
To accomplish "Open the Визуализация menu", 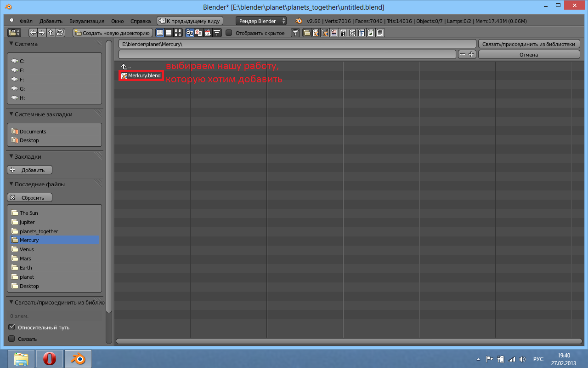I will pos(87,21).
